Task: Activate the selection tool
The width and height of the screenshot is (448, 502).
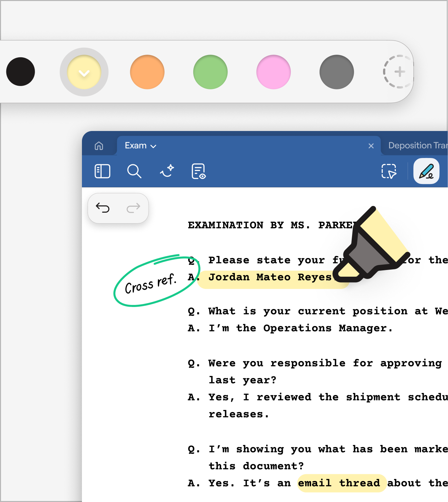Action: [x=389, y=171]
